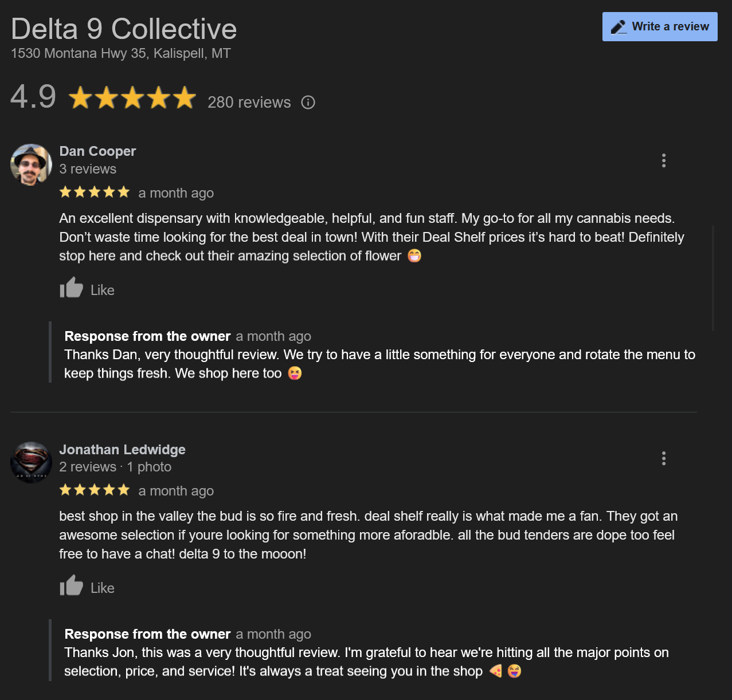Click the thumbs-up icon on Jonathan Ledwidge's review

pos(71,586)
